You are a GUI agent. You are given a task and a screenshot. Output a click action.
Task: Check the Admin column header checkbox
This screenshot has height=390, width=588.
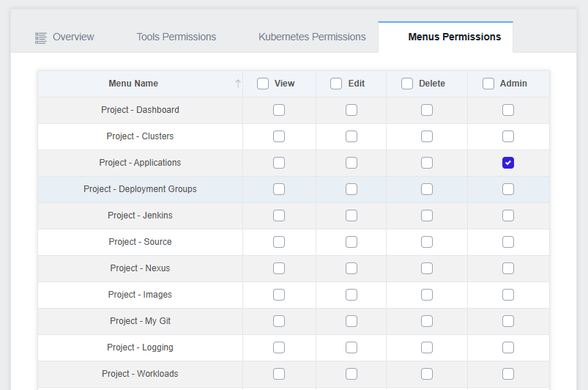pyautogui.click(x=488, y=84)
